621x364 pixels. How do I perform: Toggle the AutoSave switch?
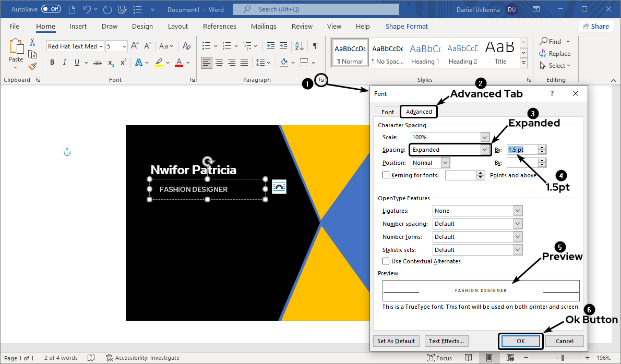pos(51,9)
